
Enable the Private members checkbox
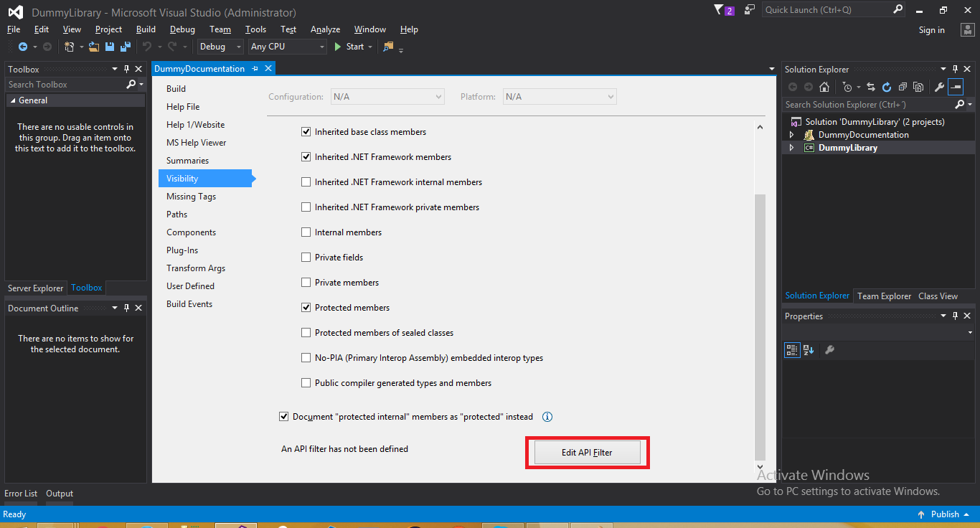306,283
